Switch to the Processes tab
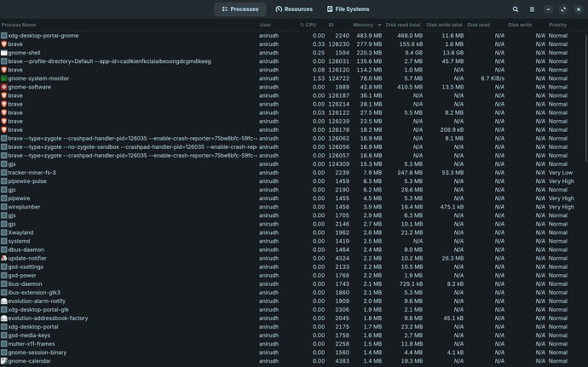The width and height of the screenshot is (588, 367). [x=240, y=9]
